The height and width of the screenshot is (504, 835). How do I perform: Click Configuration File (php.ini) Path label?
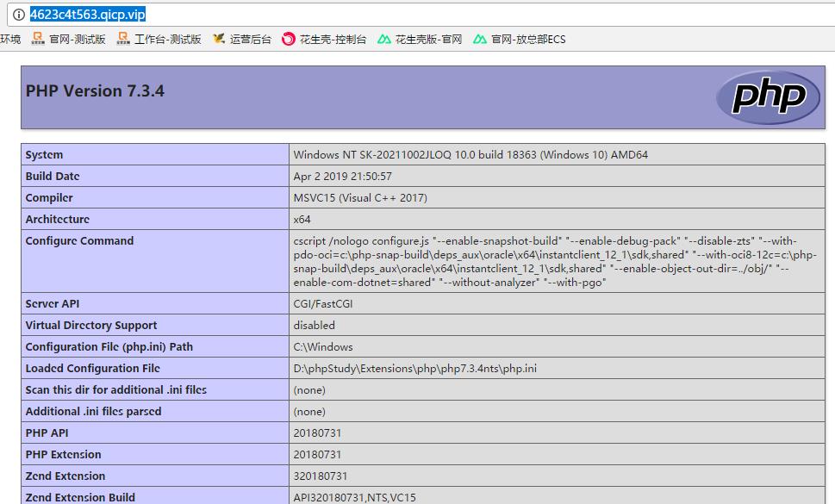109,347
